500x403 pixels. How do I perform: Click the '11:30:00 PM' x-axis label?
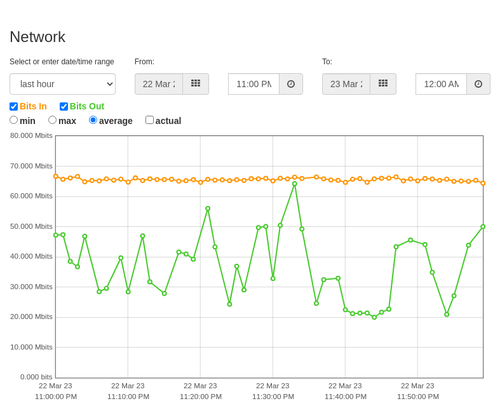pos(273,397)
